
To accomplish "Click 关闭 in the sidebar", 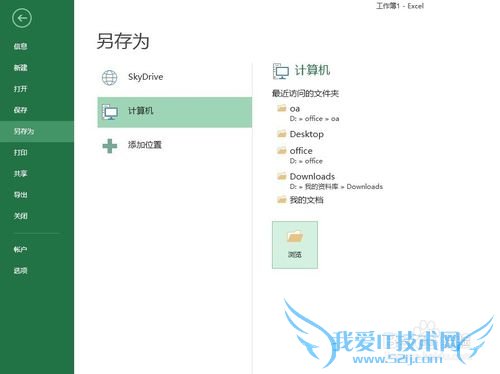I will pos(20,216).
